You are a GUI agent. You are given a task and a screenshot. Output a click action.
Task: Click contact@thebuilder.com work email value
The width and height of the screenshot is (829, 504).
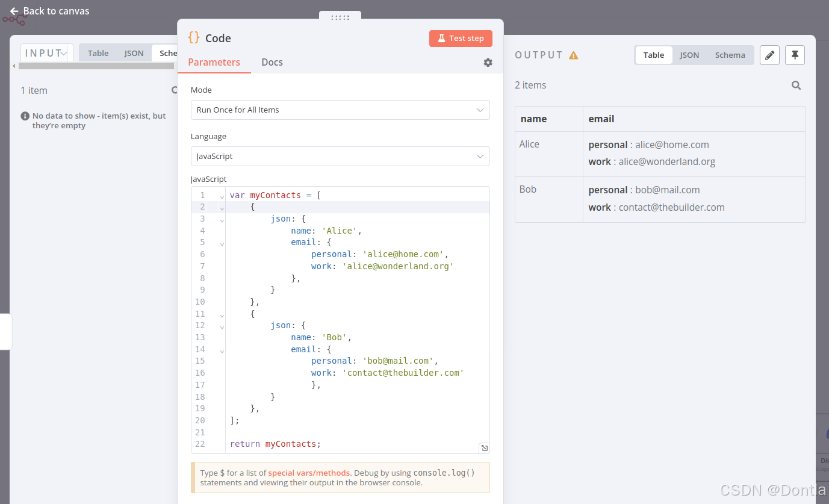(x=671, y=207)
